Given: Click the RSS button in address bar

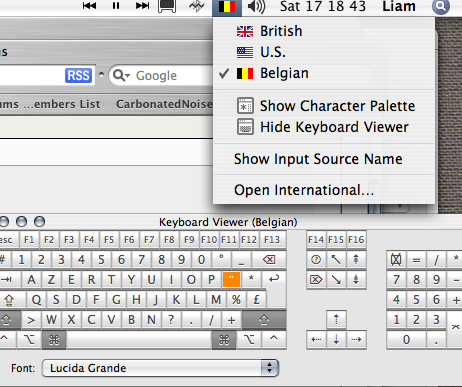Looking at the screenshot, I should pos(78,75).
